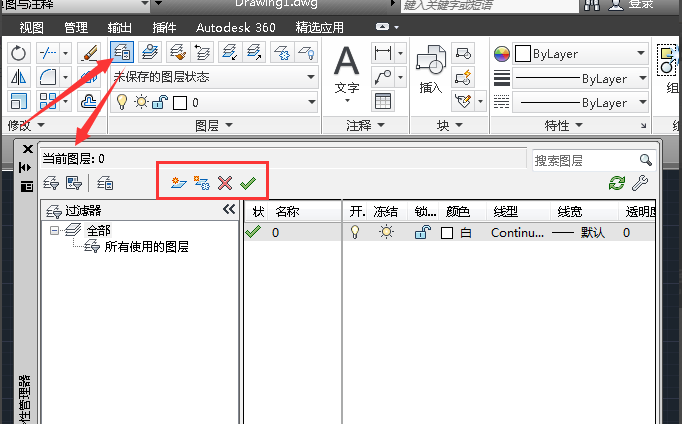This screenshot has width=682, height=424.
Task: Toggle lightbulb in ribbon layer dropdown
Action: 122,102
